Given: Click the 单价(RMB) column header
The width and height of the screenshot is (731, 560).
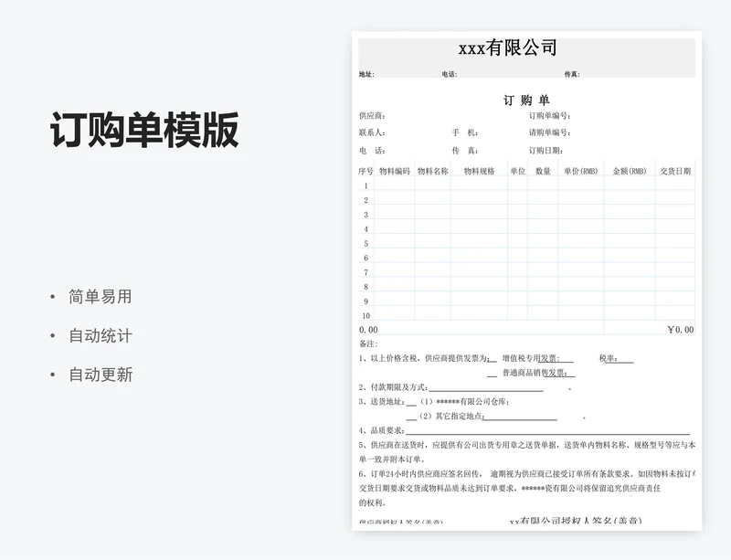Looking at the screenshot, I should pyautogui.click(x=581, y=171).
